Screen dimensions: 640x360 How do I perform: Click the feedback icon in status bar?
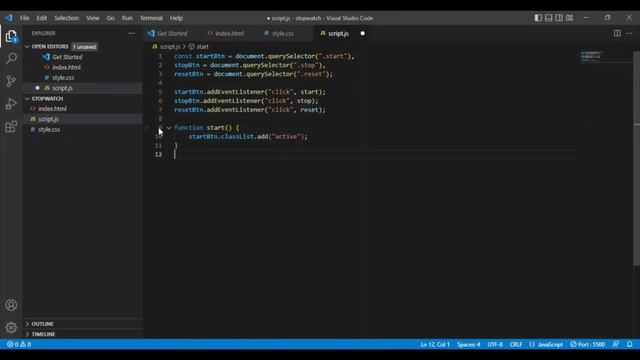pyautogui.click(x=616, y=344)
